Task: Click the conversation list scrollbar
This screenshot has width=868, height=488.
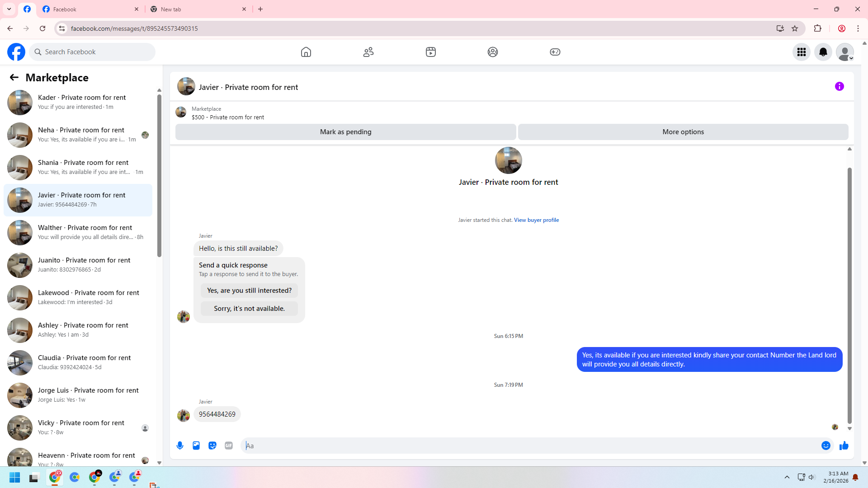Action: pos(159,176)
